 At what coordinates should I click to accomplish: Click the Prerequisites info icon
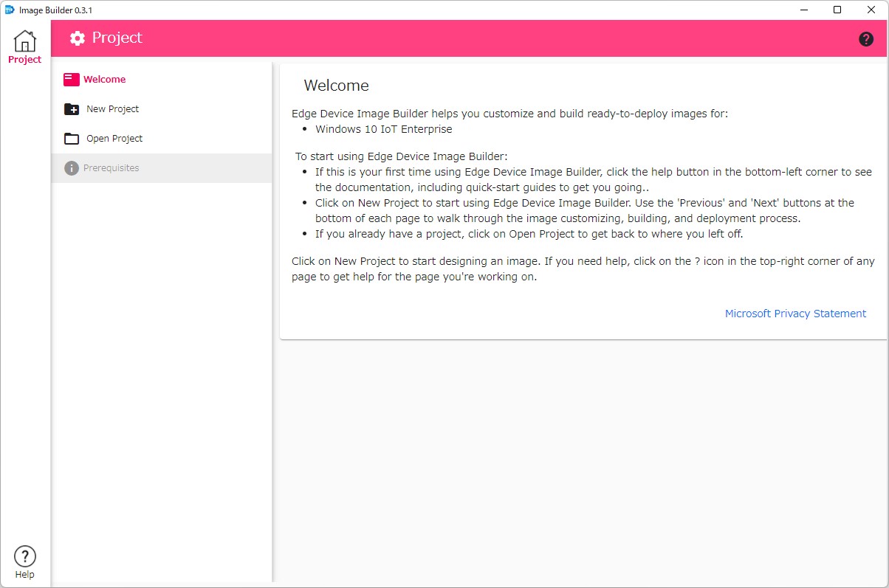click(71, 167)
